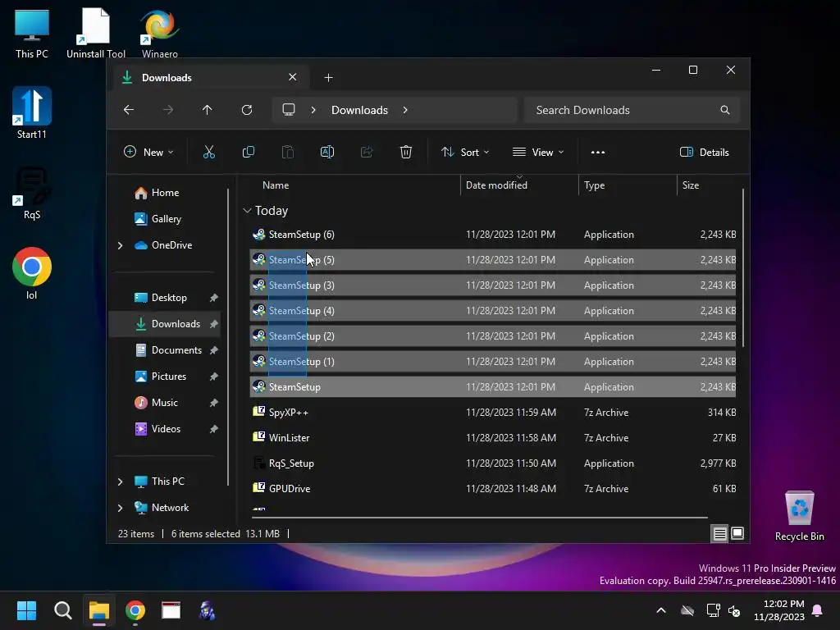Click horizontal scrollbar below file list
Image resolution: width=840 pixels, height=630 pixels.
click(479, 518)
